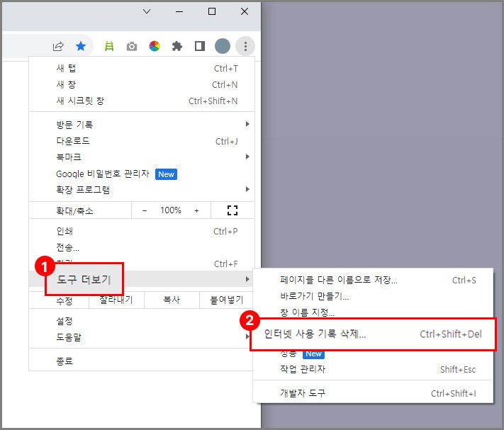Click the profile avatar icon

coord(223,47)
